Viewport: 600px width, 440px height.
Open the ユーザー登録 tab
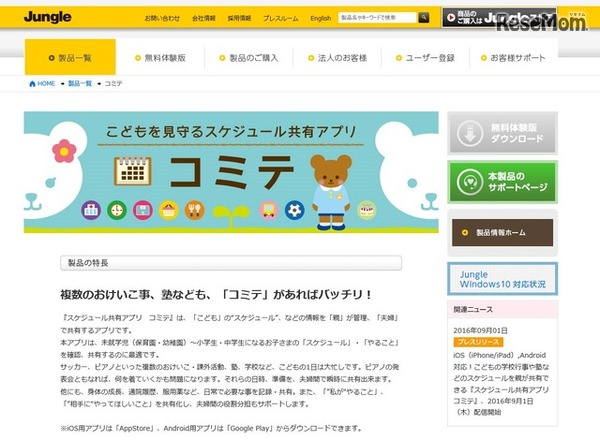[426, 58]
